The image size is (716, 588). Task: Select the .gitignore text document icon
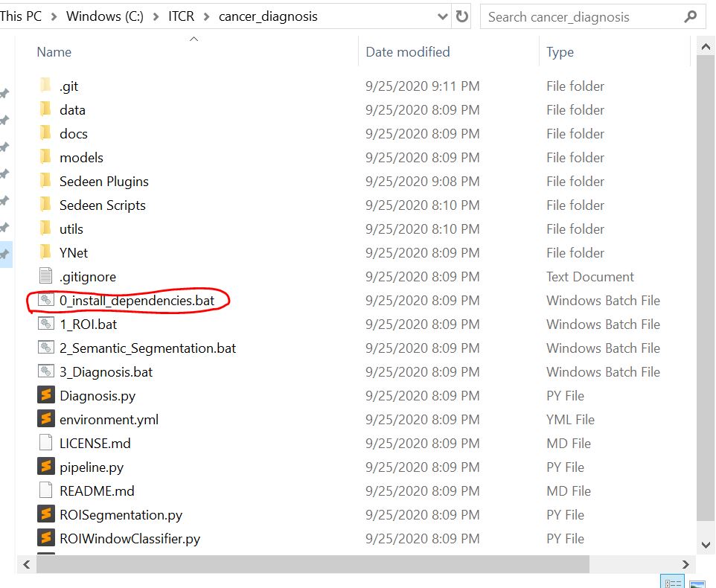[45, 275]
